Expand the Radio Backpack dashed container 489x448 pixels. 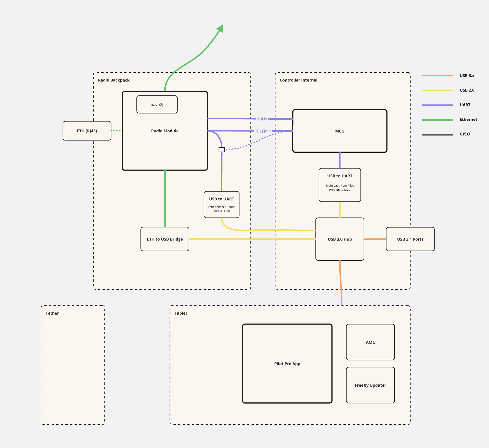[x=114, y=80]
